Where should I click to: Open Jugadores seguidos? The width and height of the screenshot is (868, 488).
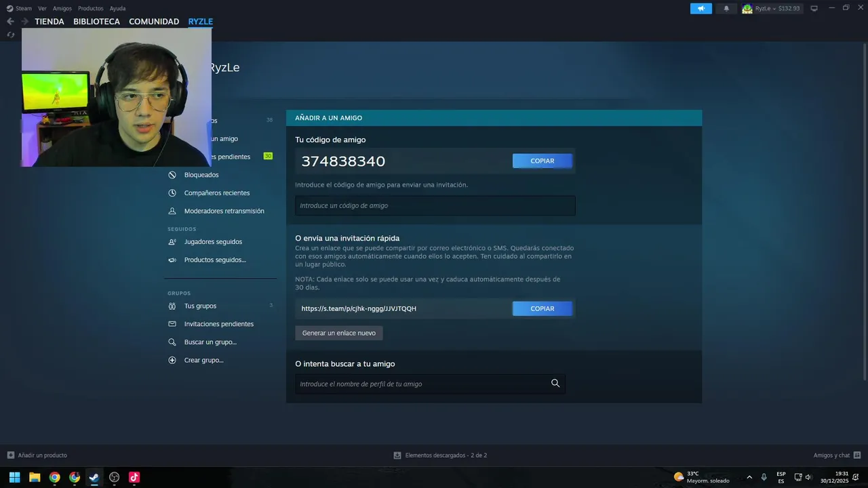click(213, 241)
